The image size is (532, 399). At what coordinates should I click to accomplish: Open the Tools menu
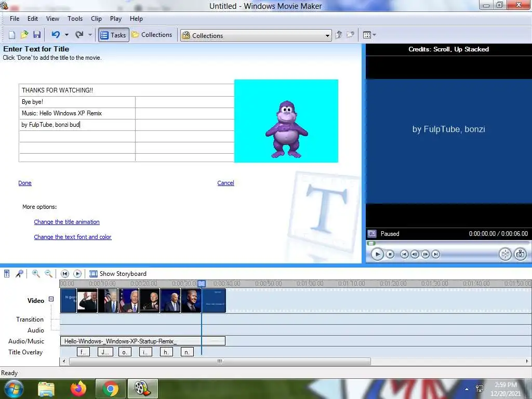tap(75, 19)
